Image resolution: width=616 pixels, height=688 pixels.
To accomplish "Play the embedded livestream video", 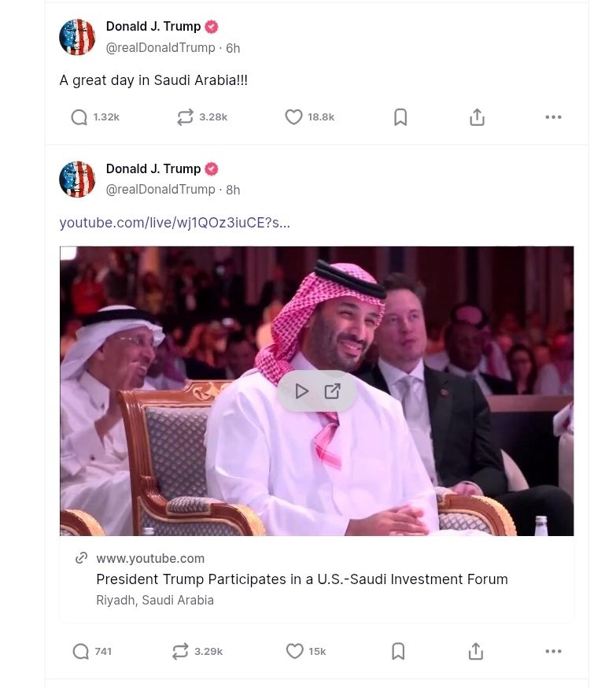I will 301,390.
